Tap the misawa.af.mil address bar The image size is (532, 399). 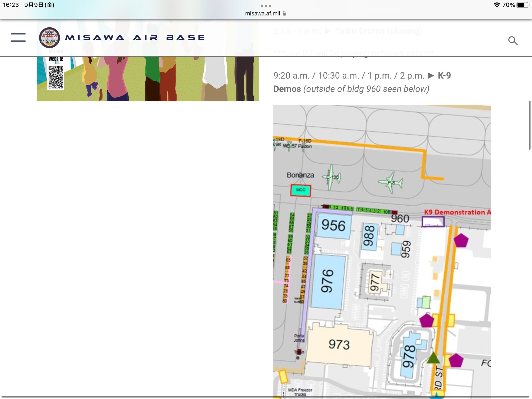pos(266,13)
